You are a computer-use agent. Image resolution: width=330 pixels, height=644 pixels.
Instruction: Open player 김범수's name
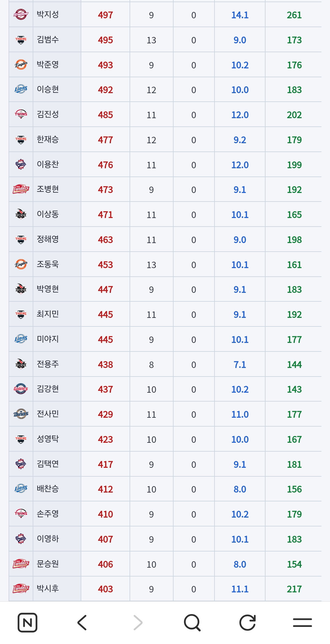tap(48, 39)
